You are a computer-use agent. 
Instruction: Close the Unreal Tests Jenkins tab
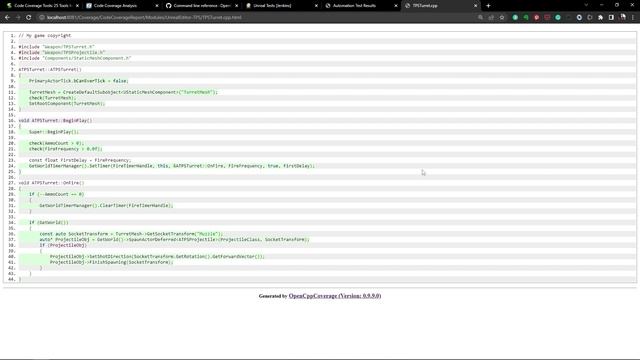click(316, 6)
